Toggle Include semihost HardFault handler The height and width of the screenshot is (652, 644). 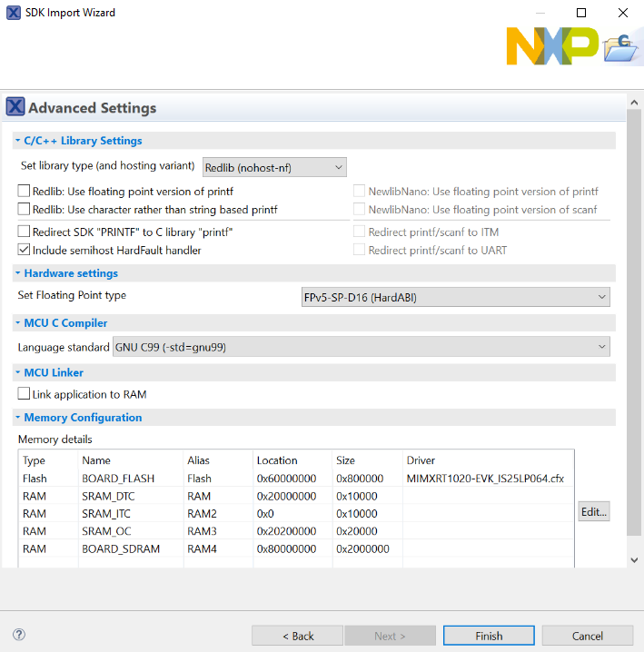click(25, 250)
